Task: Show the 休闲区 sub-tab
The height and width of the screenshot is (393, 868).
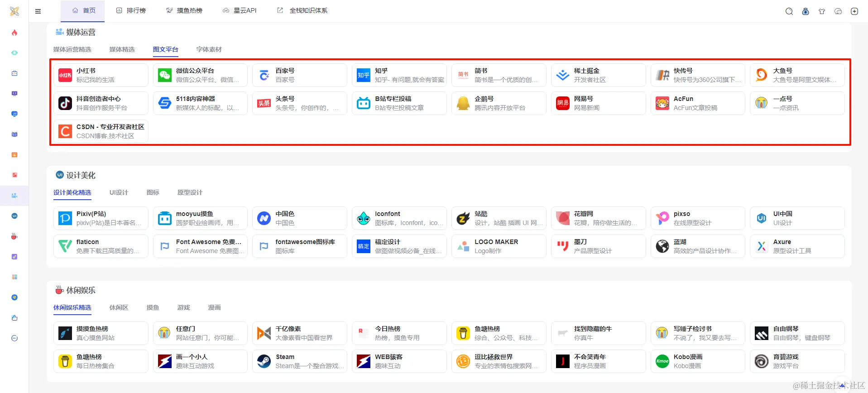Action: (119, 307)
